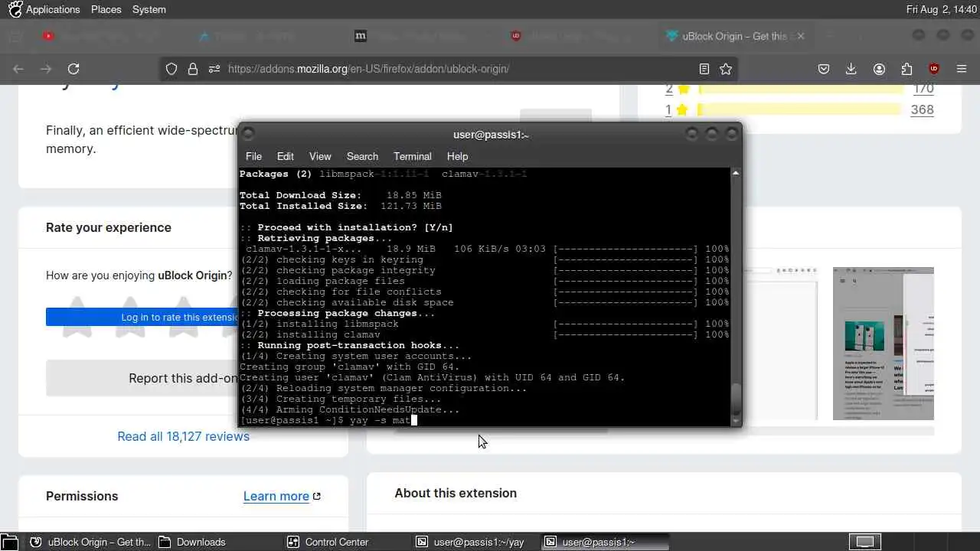Screen dimensions: 980x551
Task: Switch to 'uBlock Origin – Get th...' taskbar window
Action: coord(90,542)
